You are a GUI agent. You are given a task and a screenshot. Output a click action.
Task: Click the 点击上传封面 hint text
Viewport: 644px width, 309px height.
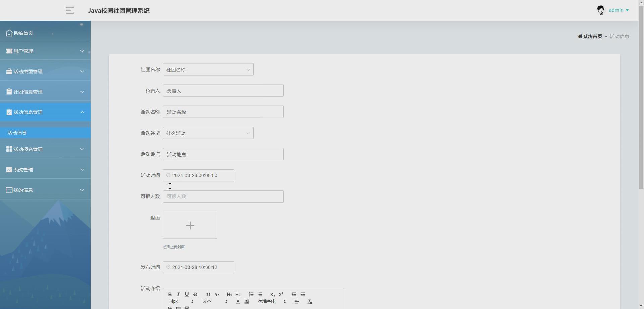pyautogui.click(x=174, y=247)
